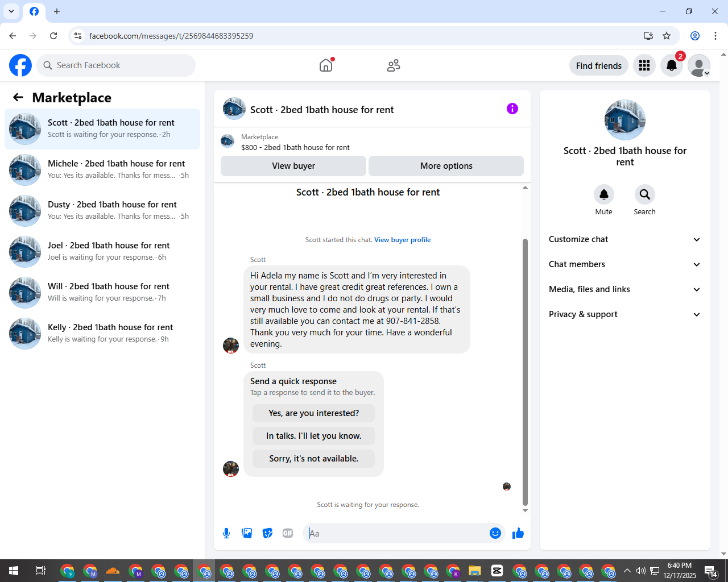Click Scott's avatar beside his message
728x582 pixels.
[x=231, y=346]
